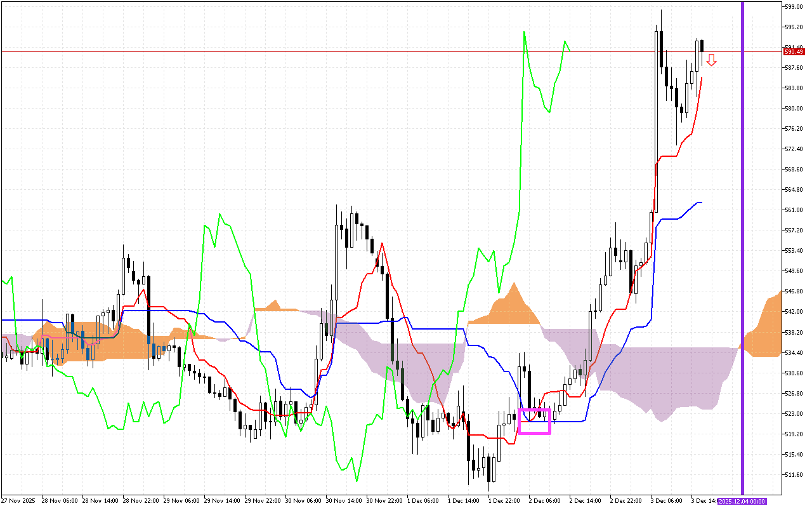
Task: Click the tallest black candle on 3 Dec
Action: click(x=661, y=48)
